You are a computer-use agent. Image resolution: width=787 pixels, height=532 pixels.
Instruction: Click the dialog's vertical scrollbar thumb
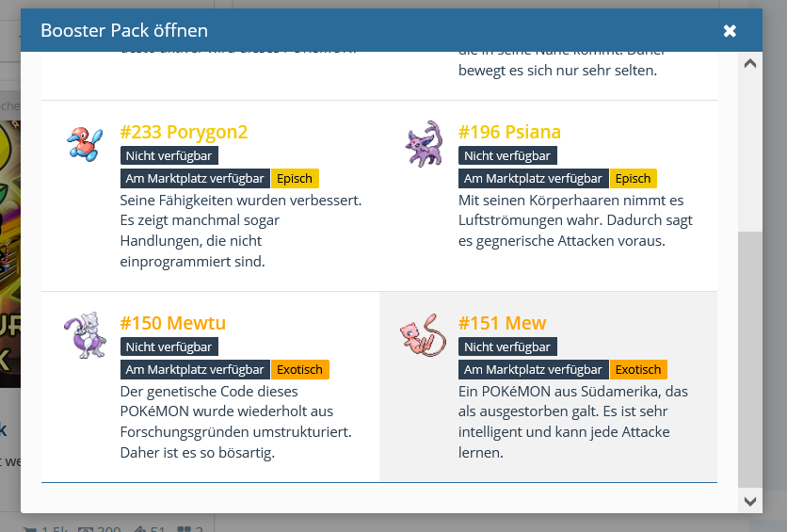coord(749,358)
